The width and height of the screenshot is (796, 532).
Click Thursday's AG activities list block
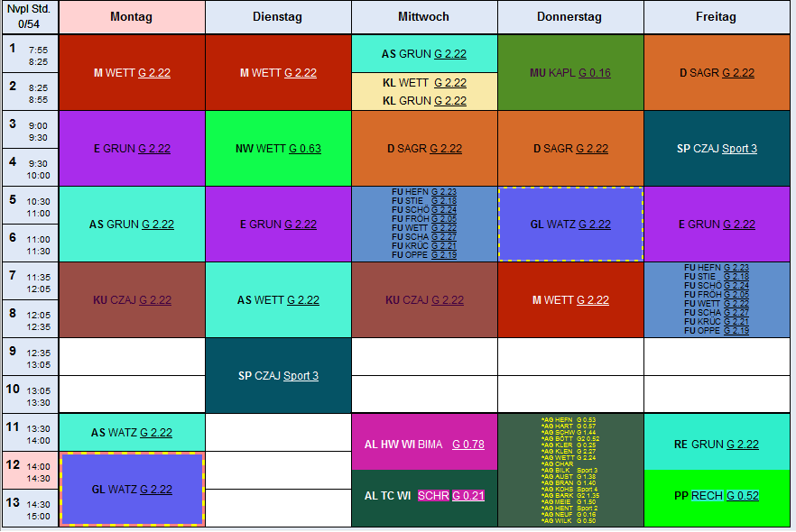[570, 470]
